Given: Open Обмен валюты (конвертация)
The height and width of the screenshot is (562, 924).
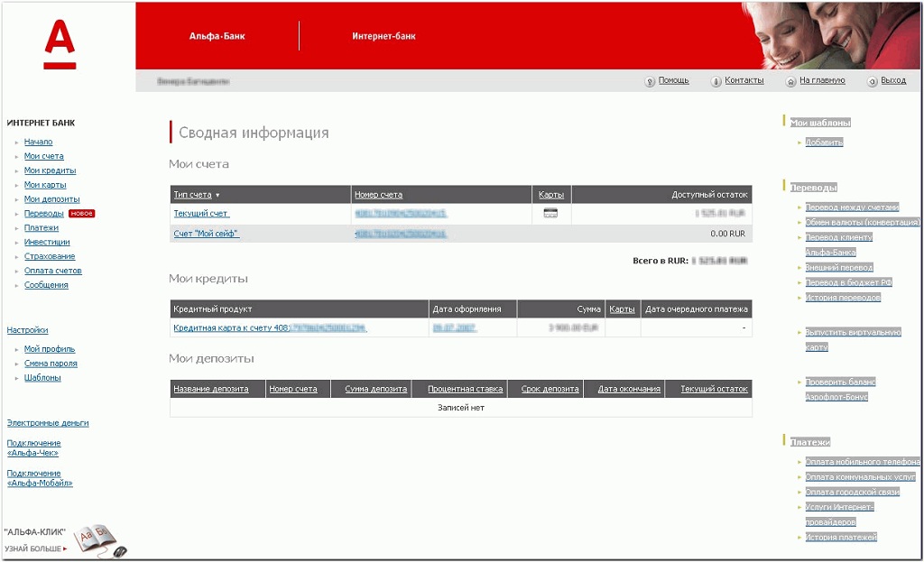Looking at the screenshot, I should (863, 223).
